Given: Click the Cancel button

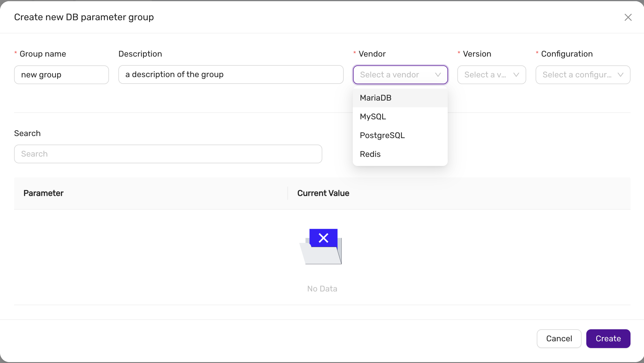Looking at the screenshot, I should coord(559,339).
